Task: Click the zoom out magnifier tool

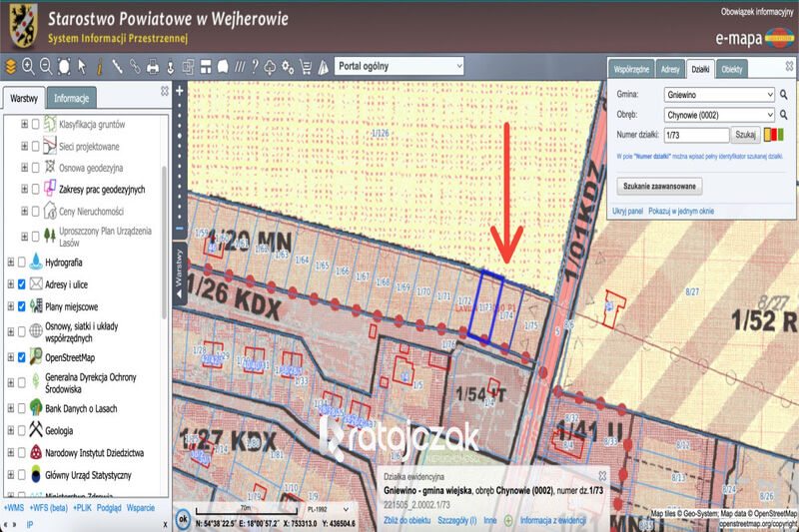Action: (46, 66)
